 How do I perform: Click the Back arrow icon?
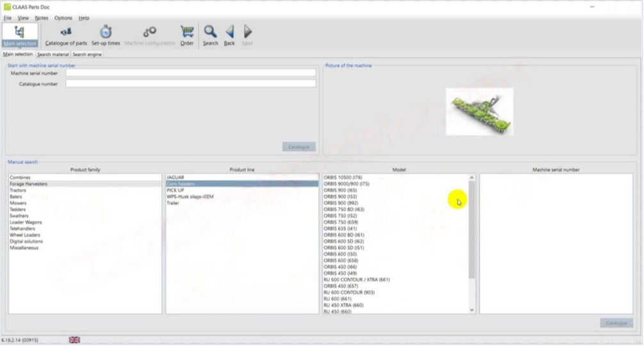(229, 35)
